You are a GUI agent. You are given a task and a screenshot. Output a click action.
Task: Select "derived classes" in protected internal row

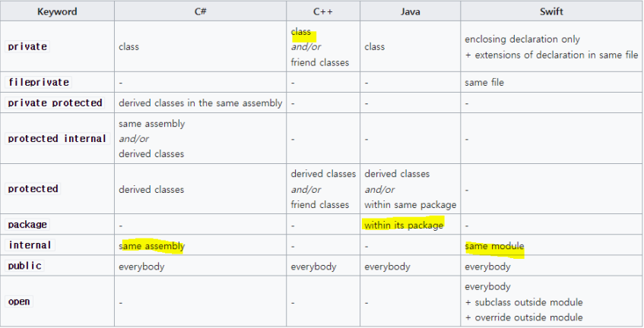(x=151, y=153)
